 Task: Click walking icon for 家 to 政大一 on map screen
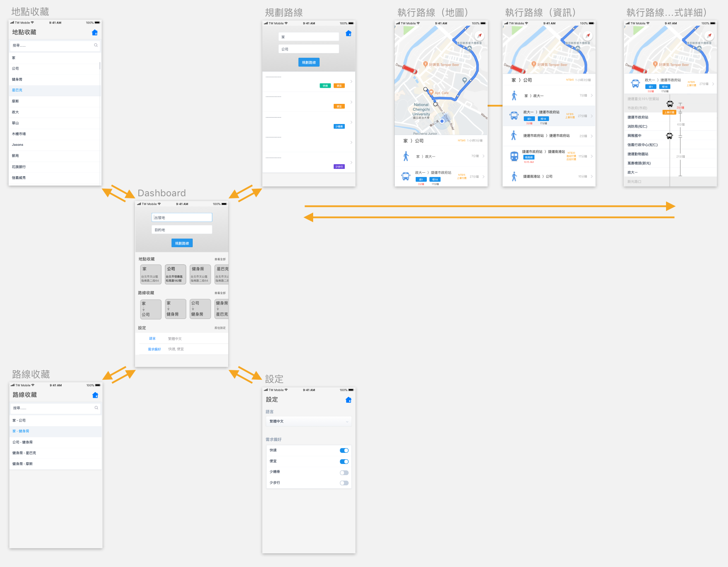[x=406, y=157]
